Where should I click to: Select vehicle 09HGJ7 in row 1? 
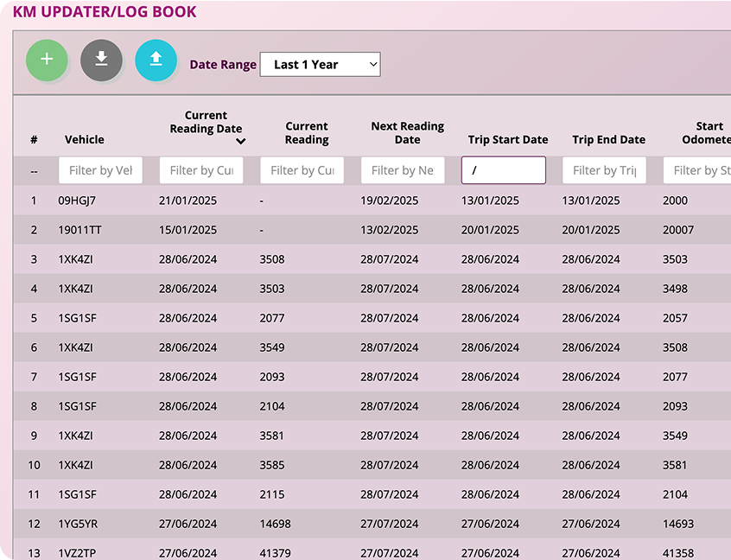(x=77, y=200)
